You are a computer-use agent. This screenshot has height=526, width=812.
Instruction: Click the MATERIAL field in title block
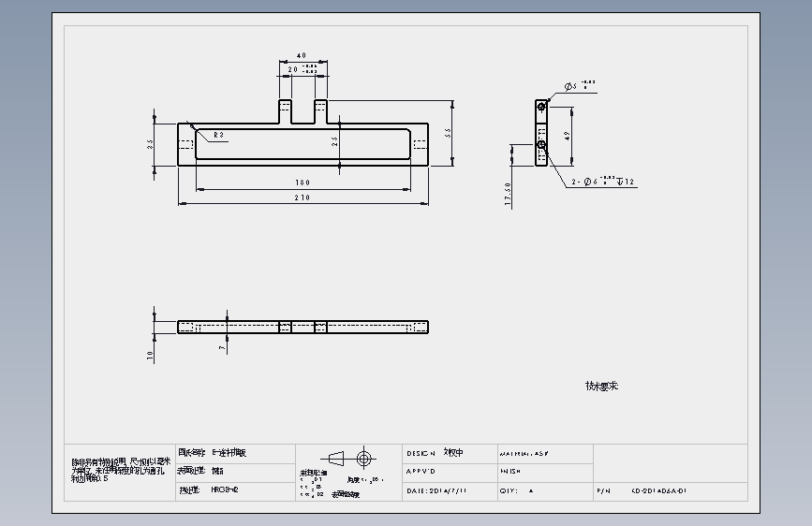point(545,454)
